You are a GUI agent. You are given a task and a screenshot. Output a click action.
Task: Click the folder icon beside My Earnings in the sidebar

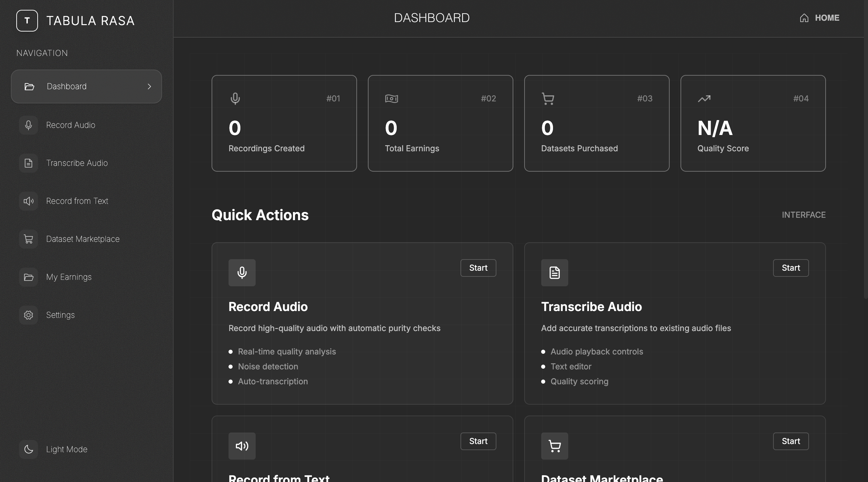pos(28,277)
